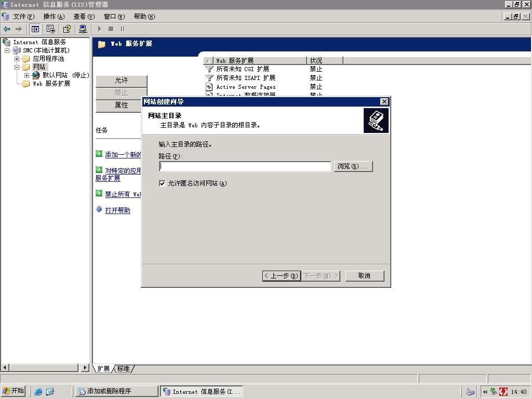Click the 允许 button
This screenshot has height=399, width=532.
coord(121,81)
